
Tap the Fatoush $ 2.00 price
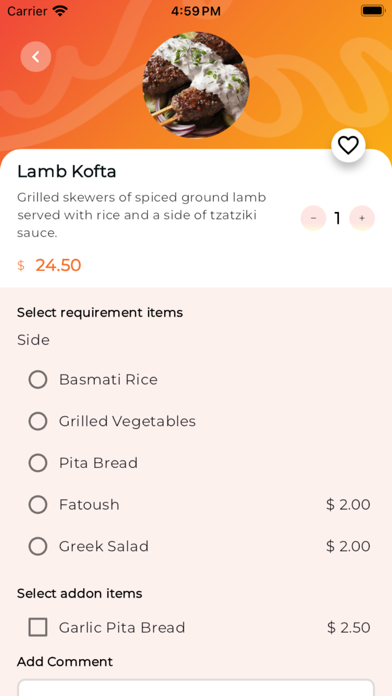tap(348, 505)
